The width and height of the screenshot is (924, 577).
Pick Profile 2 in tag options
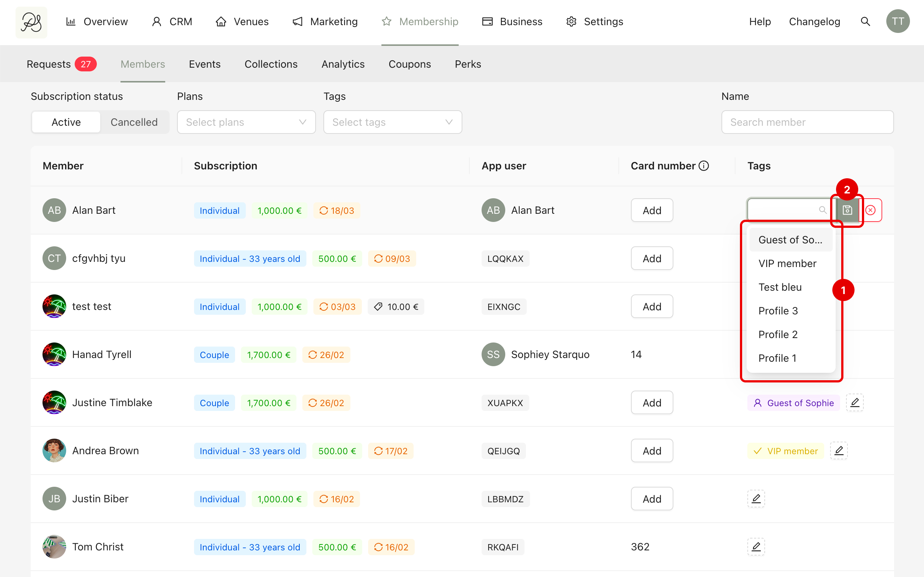point(778,334)
